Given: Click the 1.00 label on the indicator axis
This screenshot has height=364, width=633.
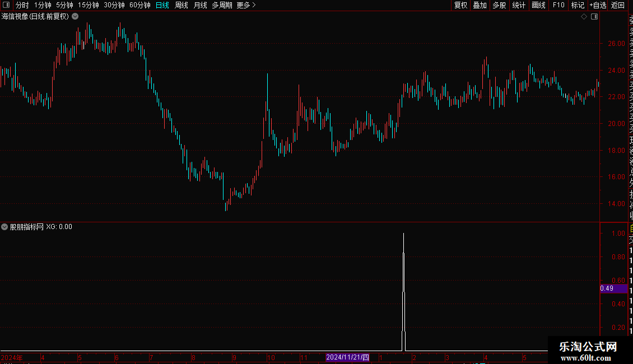Looking at the screenshot, I should [618, 234].
